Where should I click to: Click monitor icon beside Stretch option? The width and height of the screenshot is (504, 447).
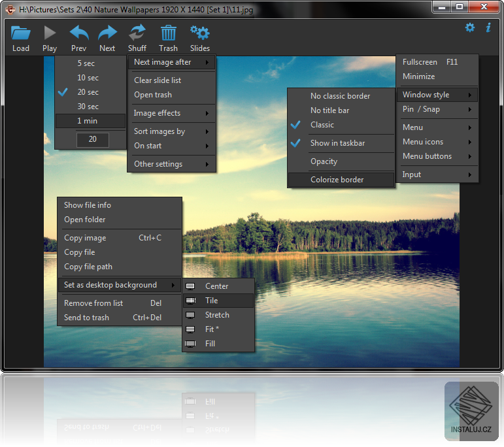click(190, 315)
